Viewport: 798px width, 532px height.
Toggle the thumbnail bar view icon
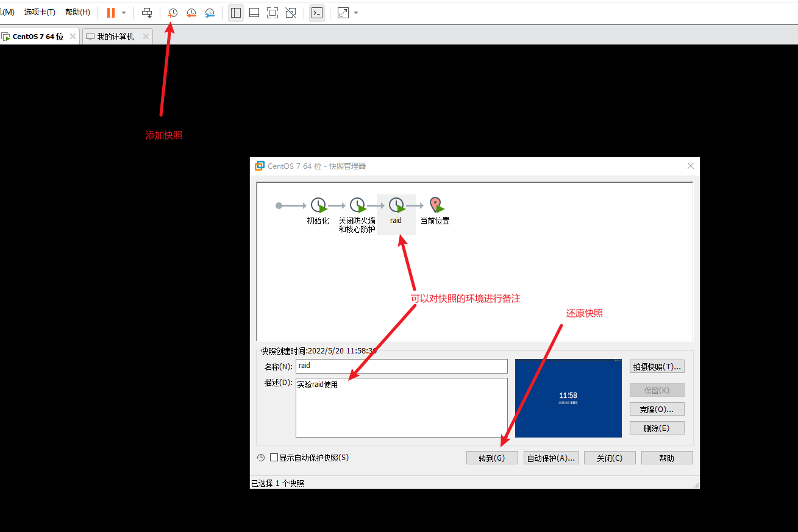(x=254, y=13)
